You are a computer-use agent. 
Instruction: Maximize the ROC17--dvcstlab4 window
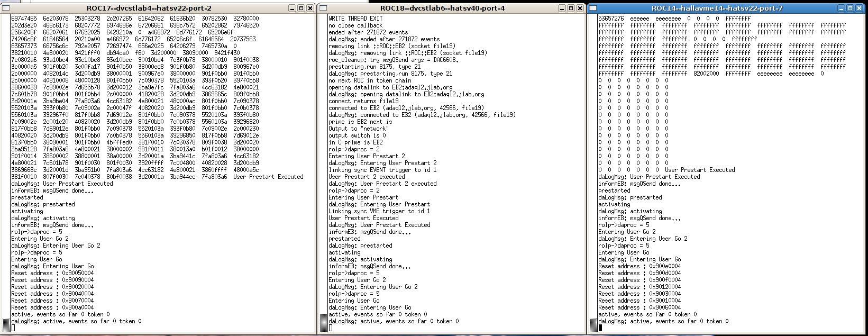[x=301, y=8]
